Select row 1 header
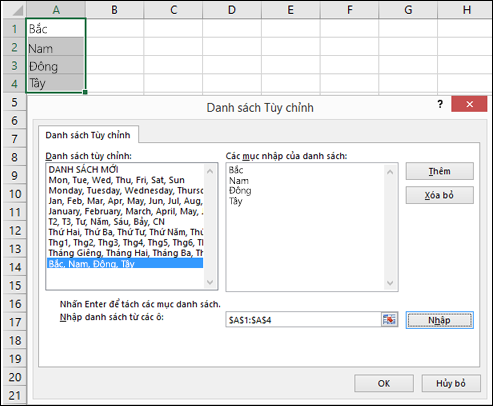 click(x=15, y=28)
